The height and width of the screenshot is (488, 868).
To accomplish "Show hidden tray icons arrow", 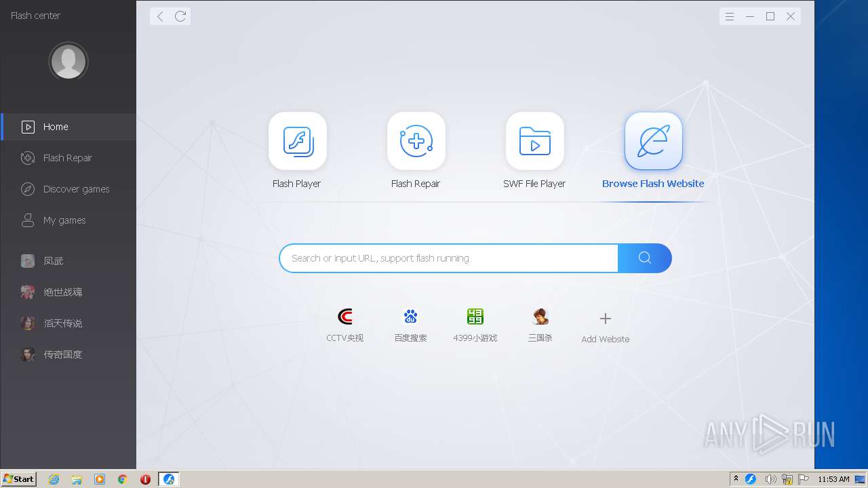I will click(x=736, y=479).
